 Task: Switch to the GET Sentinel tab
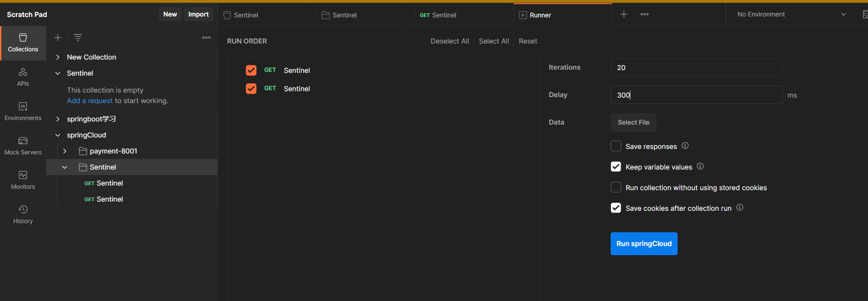point(438,15)
